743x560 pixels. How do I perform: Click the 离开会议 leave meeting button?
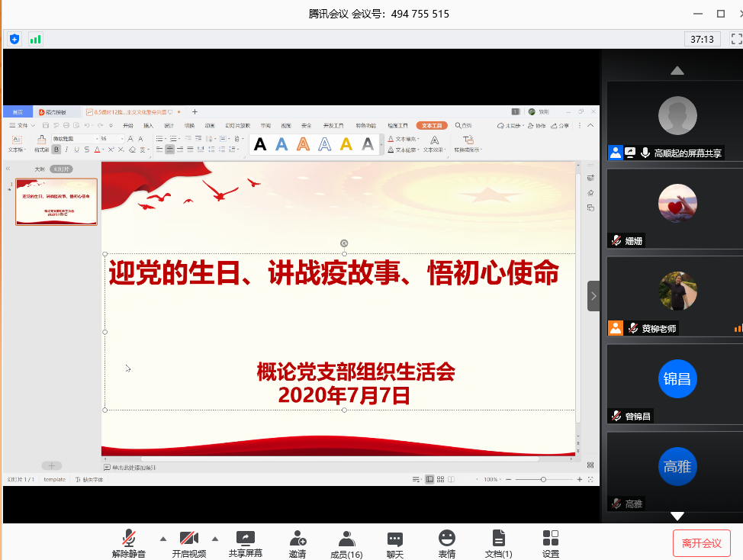click(701, 543)
